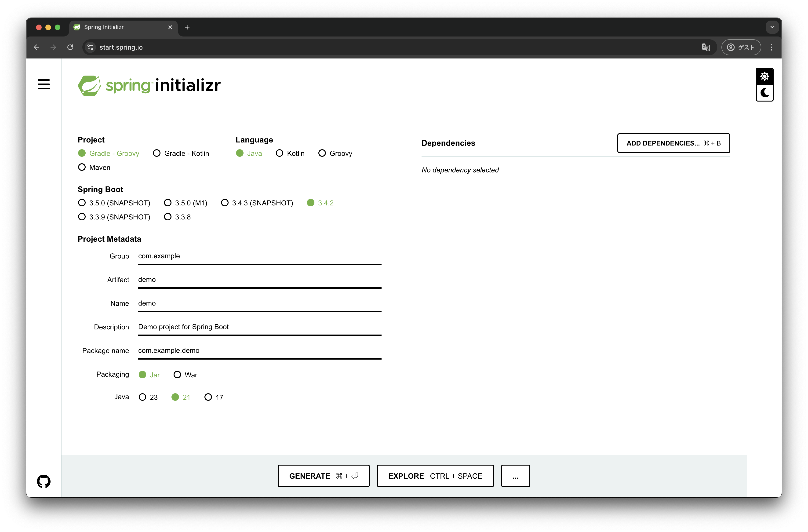Reload the page in browser
The width and height of the screenshot is (808, 532).
click(x=70, y=47)
